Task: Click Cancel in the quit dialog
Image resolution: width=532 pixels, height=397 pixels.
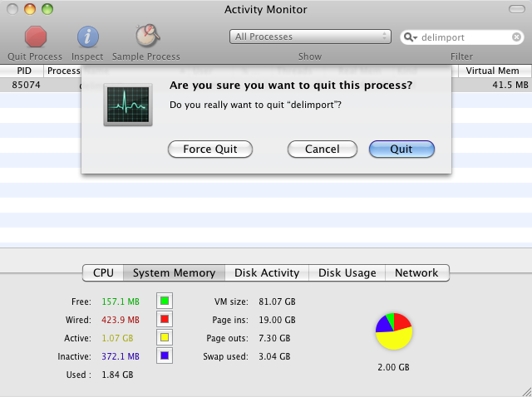Action: tap(322, 149)
